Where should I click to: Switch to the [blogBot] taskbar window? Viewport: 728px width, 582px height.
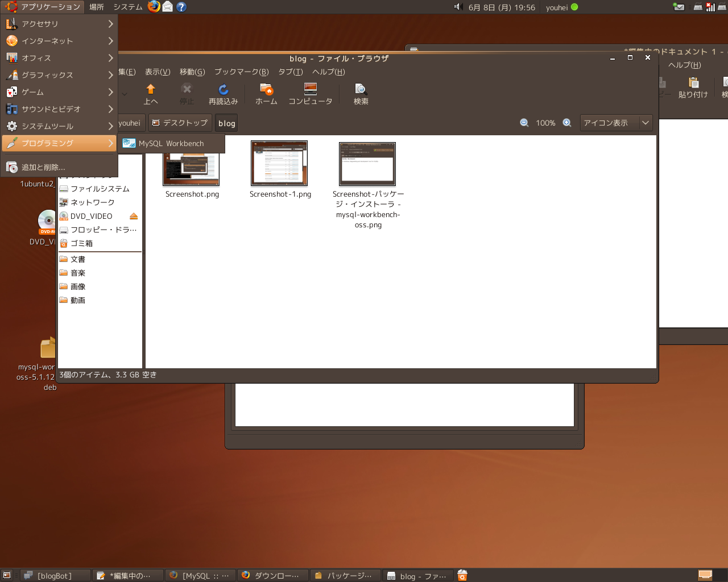point(55,576)
